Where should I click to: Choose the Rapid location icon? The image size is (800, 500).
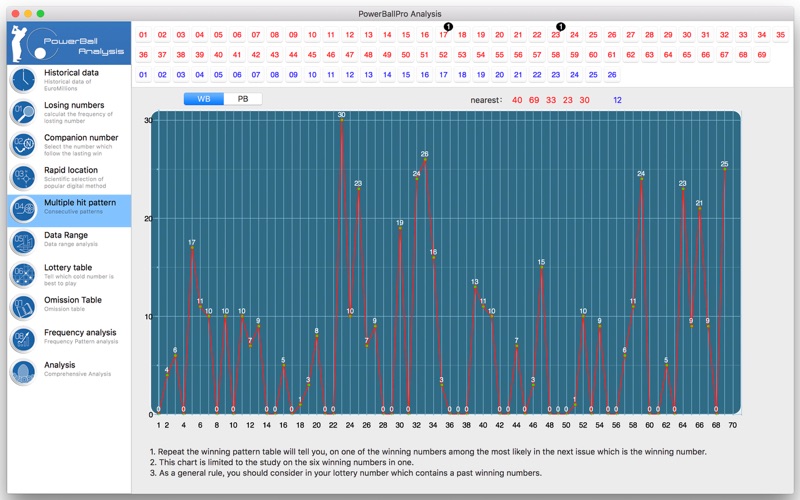click(23, 178)
